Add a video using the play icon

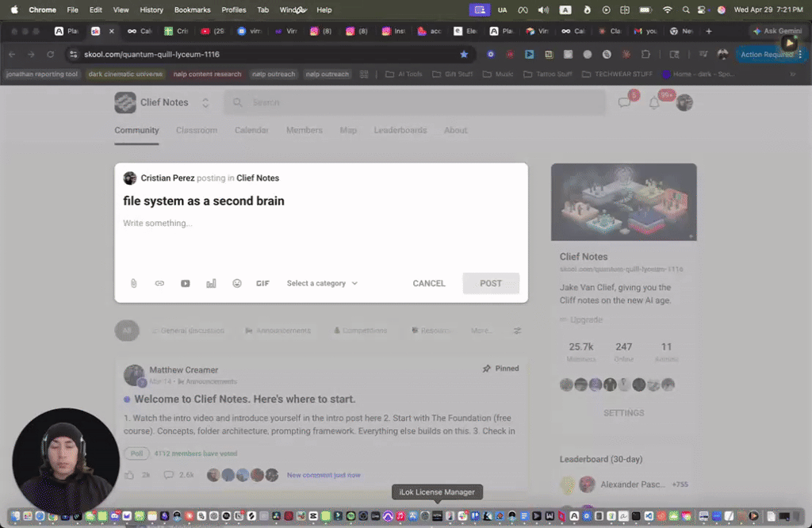(x=186, y=283)
